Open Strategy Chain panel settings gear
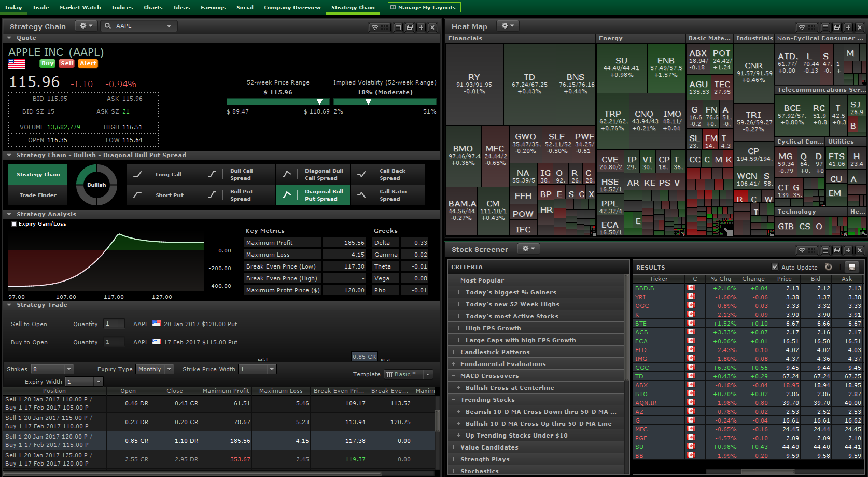This screenshot has height=477, width=868. click(x=86, y=26)
